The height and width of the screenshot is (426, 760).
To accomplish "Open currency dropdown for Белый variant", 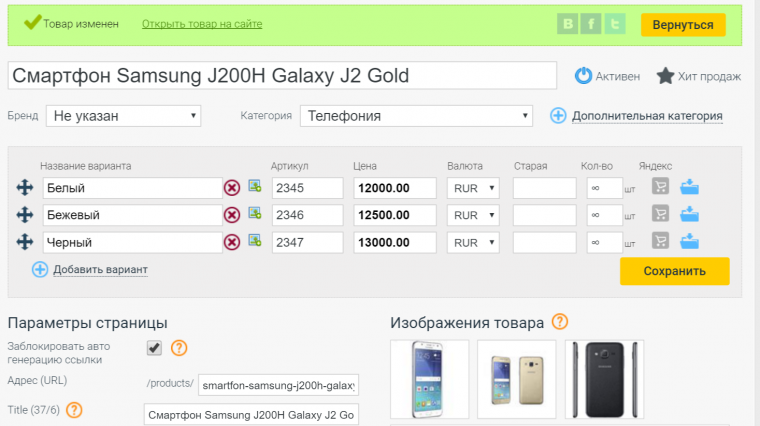I will point(475,188).
